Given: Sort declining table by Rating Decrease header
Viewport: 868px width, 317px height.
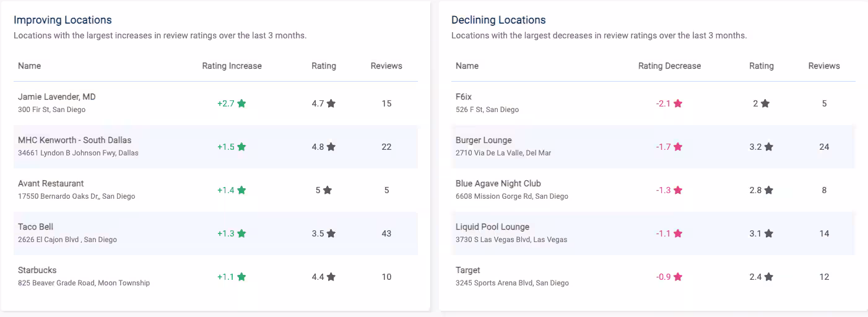Looking at the screenshot, I should [x=669, y=66].
